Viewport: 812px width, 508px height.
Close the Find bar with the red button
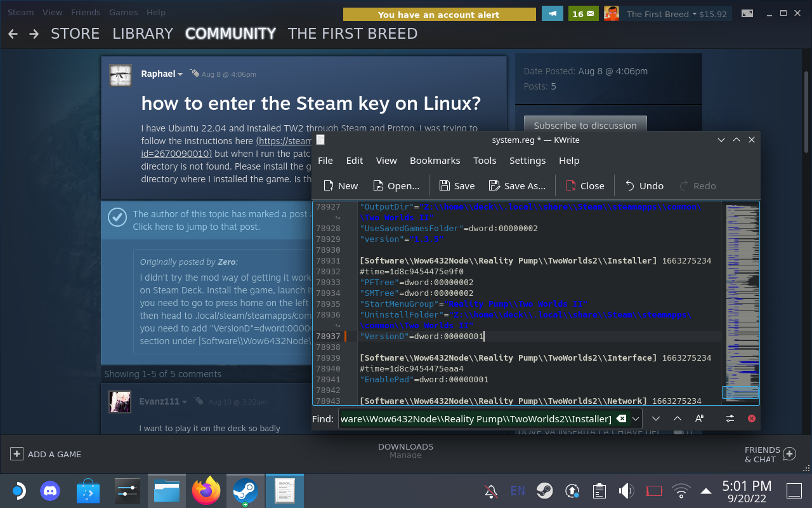(752, 418)
